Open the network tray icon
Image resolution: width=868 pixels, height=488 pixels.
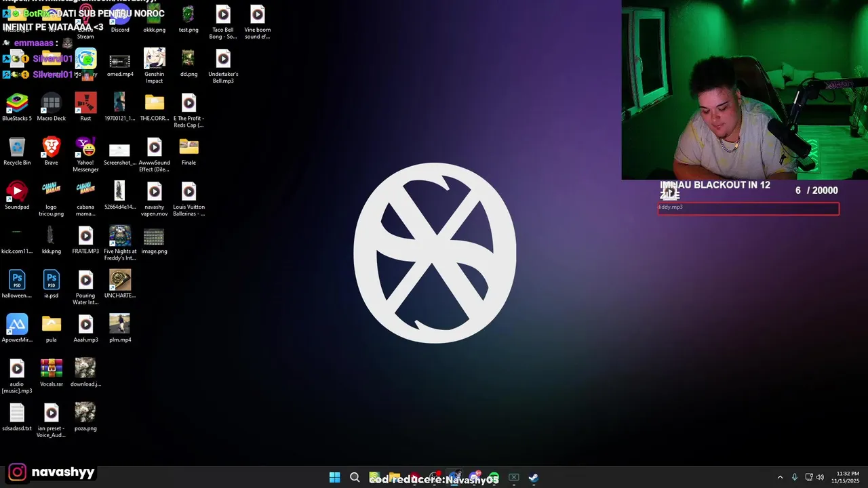coord(810,477)
